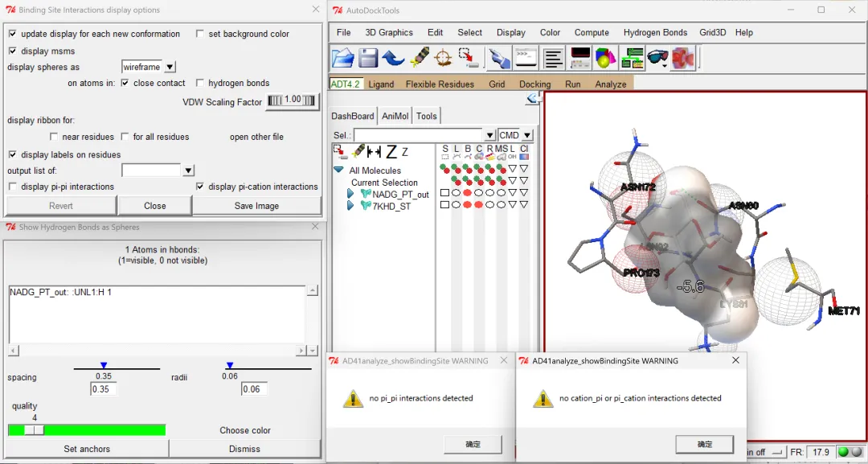Check for all residues ribbon option
This screenshot has height=464, width=868.
(125, 137)
